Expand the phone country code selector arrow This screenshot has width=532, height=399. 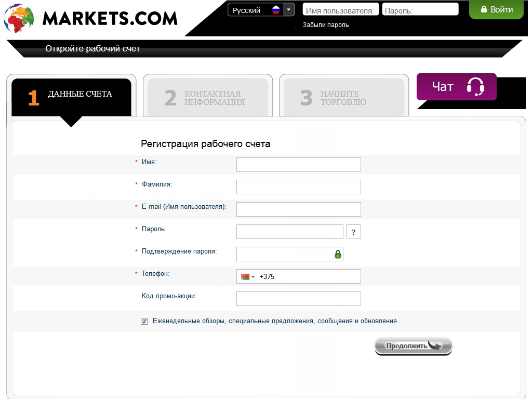253,276
